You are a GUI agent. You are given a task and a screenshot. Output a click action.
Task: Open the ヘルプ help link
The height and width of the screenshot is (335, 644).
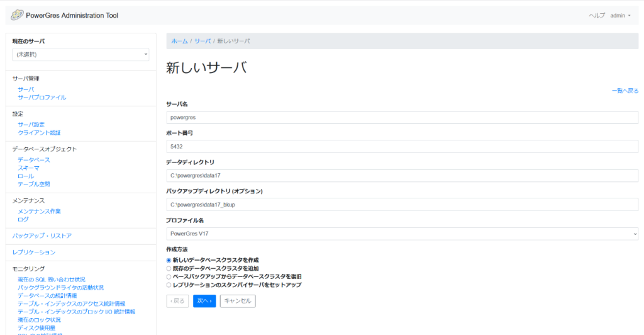pyautogui.click(x=597, y=16)
